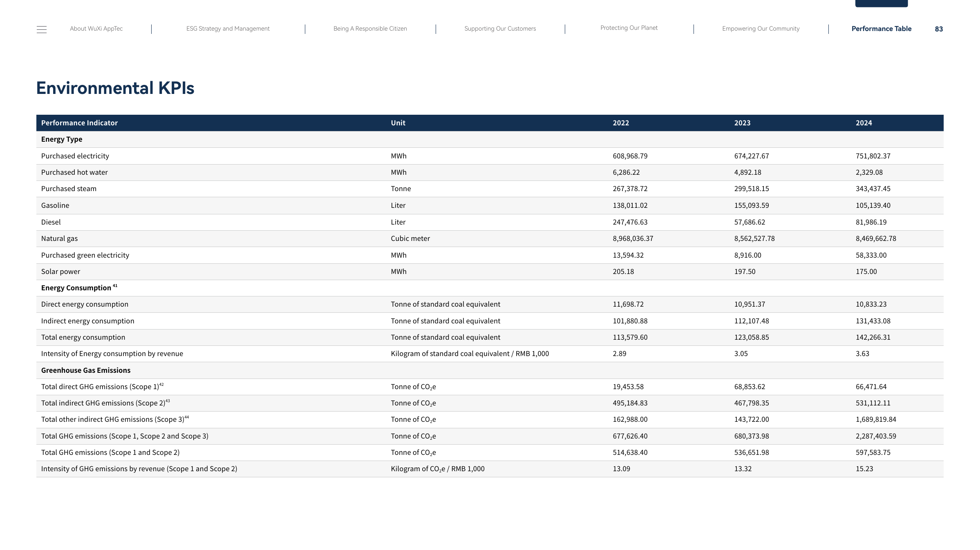Select the Diesel row label

51,222
